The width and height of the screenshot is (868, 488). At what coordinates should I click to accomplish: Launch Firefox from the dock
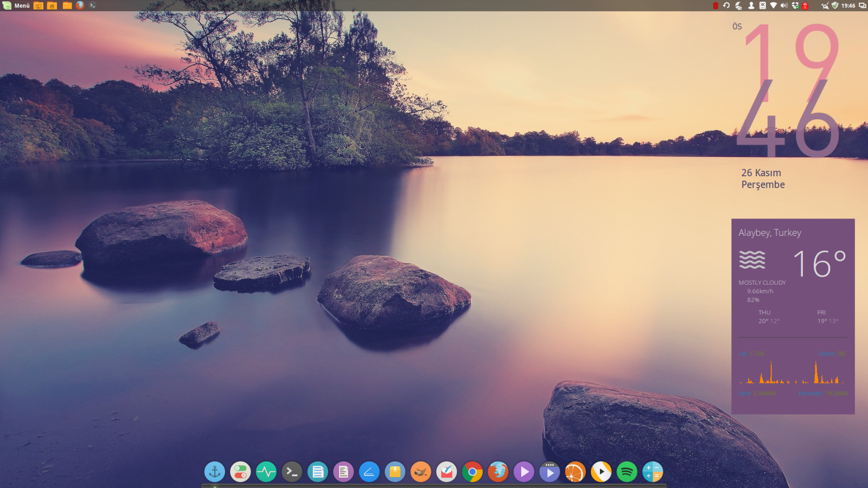click(498, 472)
